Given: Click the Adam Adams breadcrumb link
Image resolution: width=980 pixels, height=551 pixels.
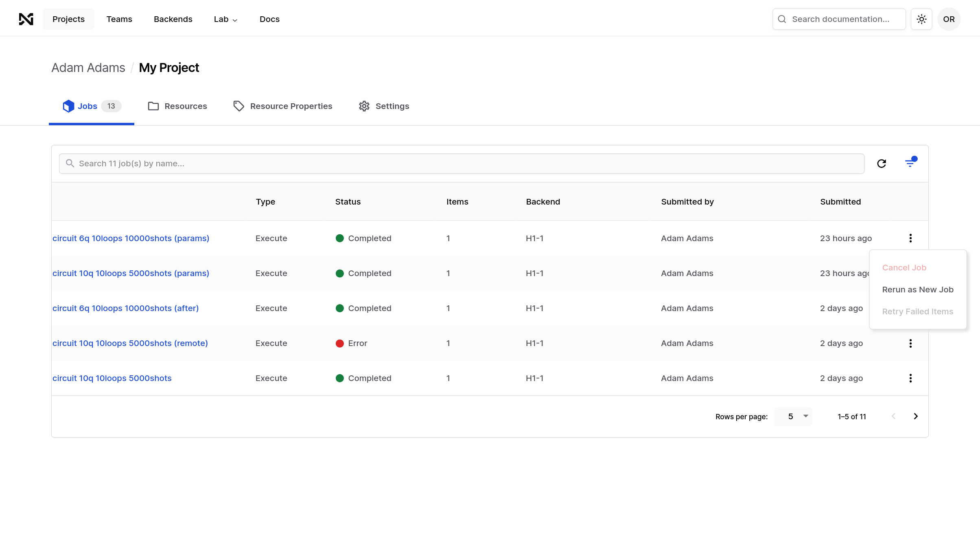Looking at the screenshot, I should (x=88, y=68).
